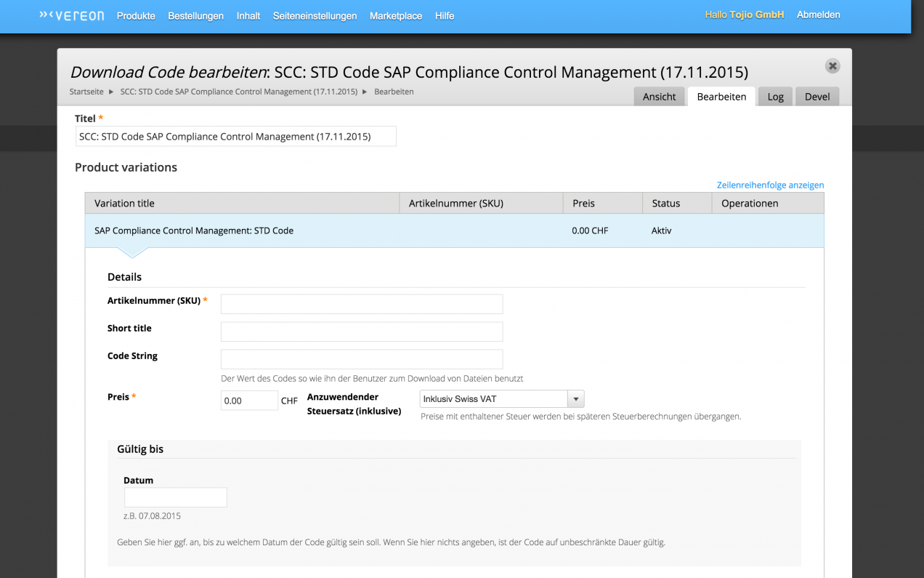Click the Preis amount field
This screenshot has height=578, width=924.
248,401
